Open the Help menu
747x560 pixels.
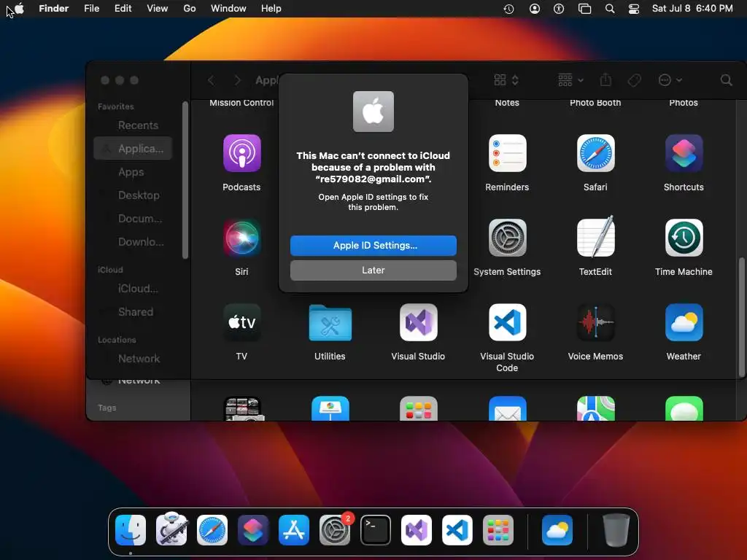click(271, 9)
